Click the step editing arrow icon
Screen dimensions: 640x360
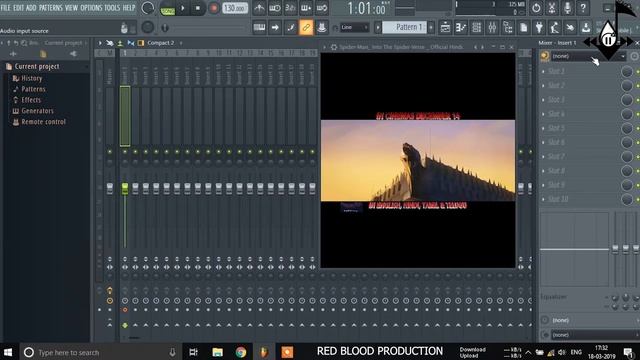[x=275, y=27]
